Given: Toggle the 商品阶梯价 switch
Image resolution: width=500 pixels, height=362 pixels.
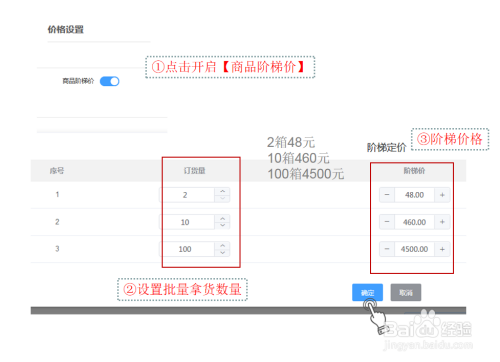Looking at the screenshot, I should [x=109, y=81].
